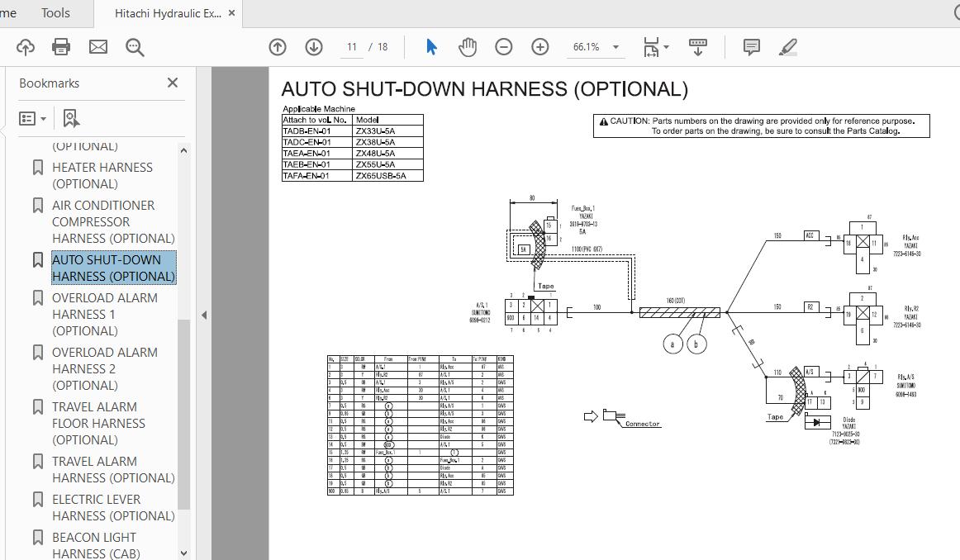Image resolution: width=960 pixels, height=560 pixels.
Task: Switch to Hitachi Hydraulic Ex... document tab
Action: click(168, 13)
